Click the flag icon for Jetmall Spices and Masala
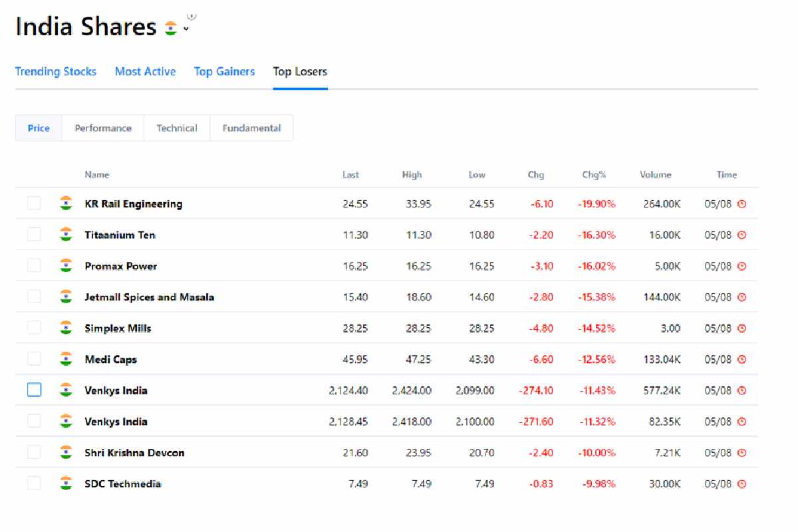 65,297
